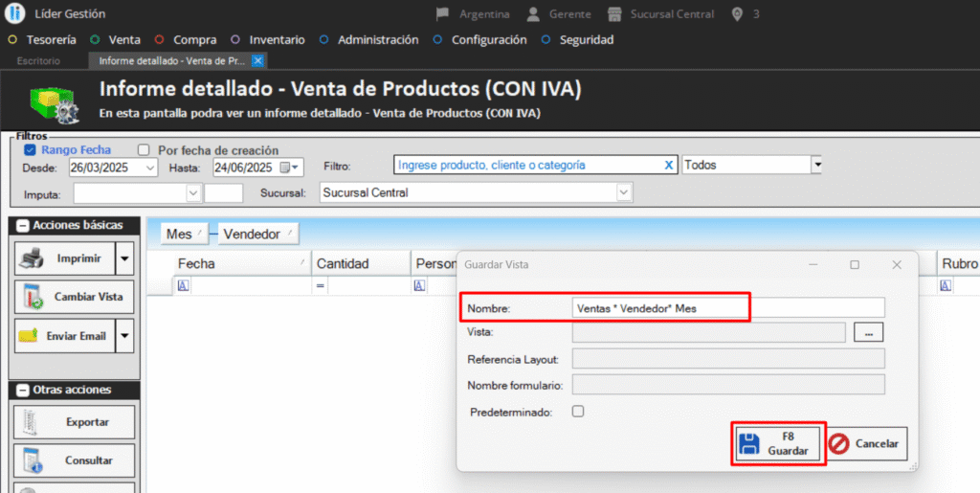This screenshot has height=493, width=980.
Task: Click the Cambiar Vista icon
Action: (x=32, y=297)
